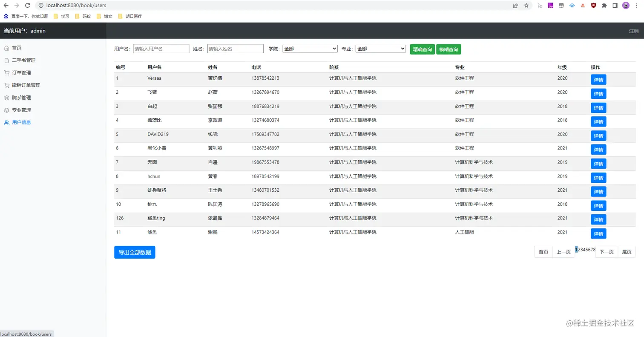The width and height of the screenshot is (644, 337).
Task: Open the 明日医疗 bookmark folder
Action: [x=130, y=17]
